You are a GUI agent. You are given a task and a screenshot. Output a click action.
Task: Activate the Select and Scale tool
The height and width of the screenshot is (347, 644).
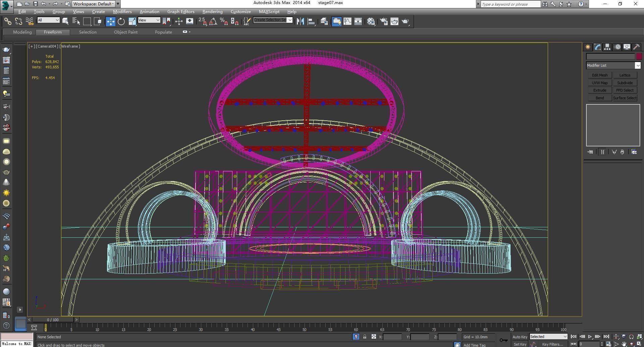pos(132,21)
